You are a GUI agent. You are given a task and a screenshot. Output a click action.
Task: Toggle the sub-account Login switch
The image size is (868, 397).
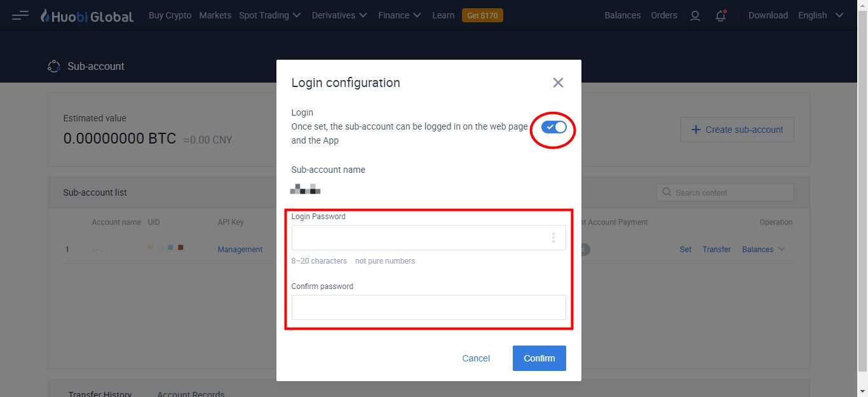pos(553,127)
